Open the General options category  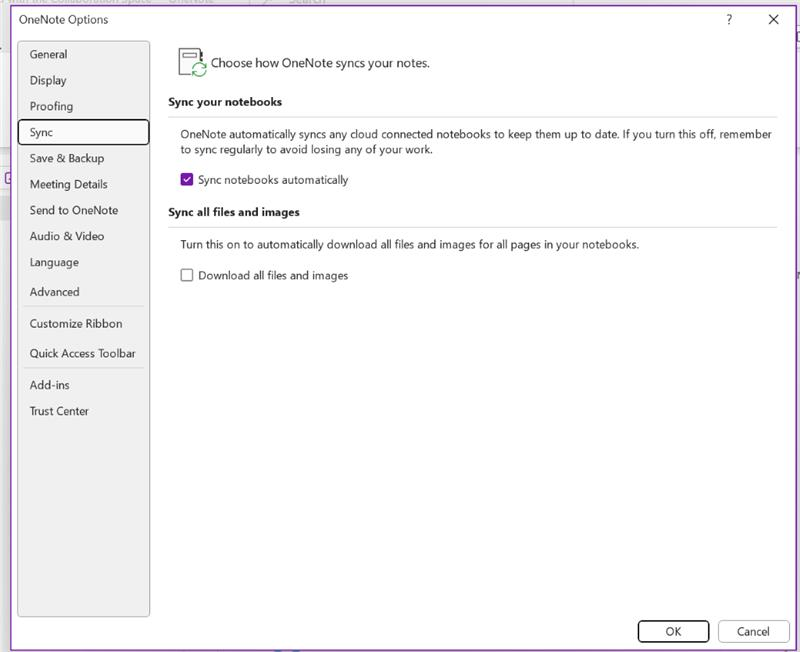pos(84,55)
